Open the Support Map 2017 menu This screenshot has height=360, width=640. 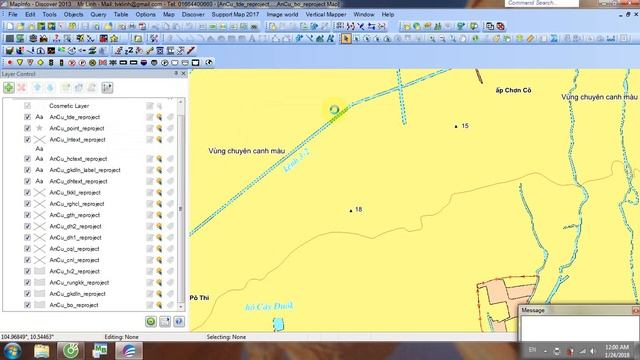[x=235, y=14]
